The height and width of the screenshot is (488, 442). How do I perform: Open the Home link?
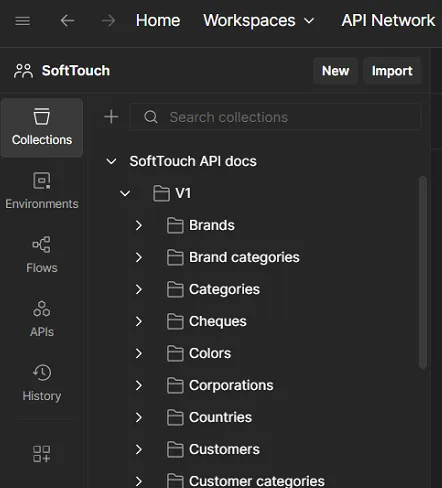click(x=158, y=20)
